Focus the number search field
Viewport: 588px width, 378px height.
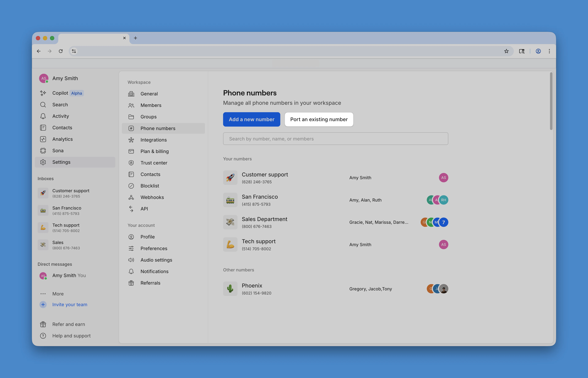point(336,139)
